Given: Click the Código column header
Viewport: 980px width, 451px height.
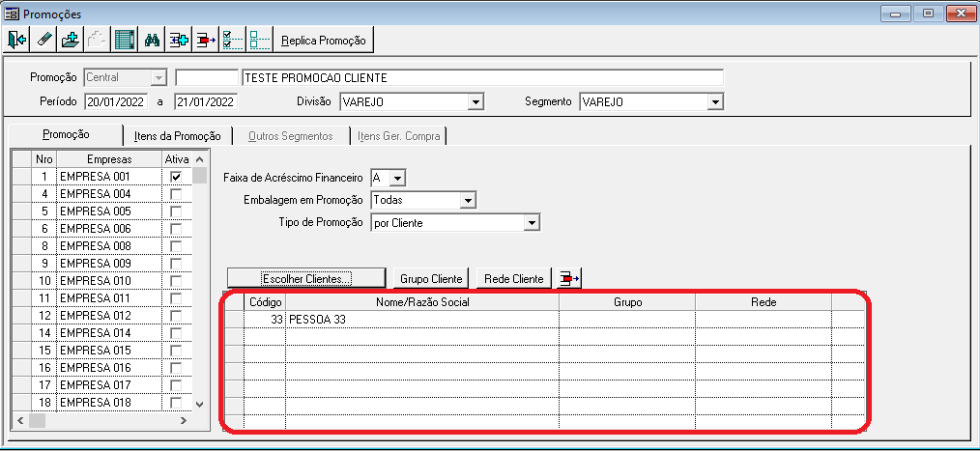Looking at the screenshot, I should click(266, 302).
